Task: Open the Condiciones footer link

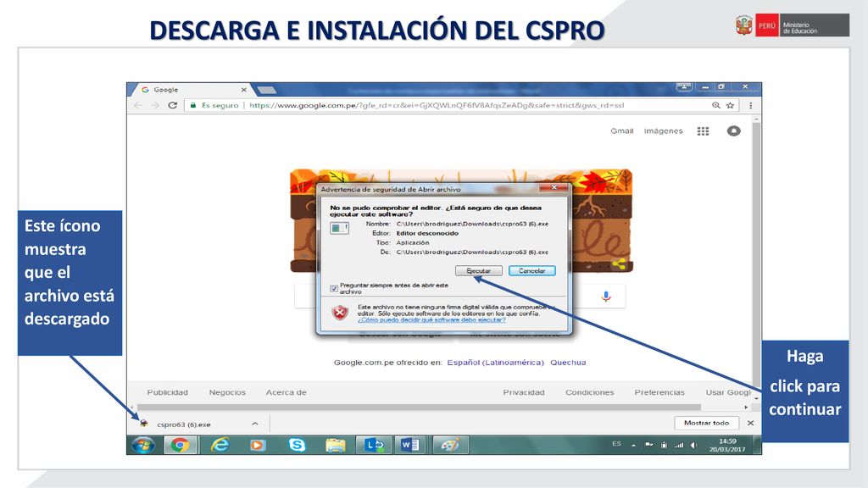Action: (x=590, y=392)
